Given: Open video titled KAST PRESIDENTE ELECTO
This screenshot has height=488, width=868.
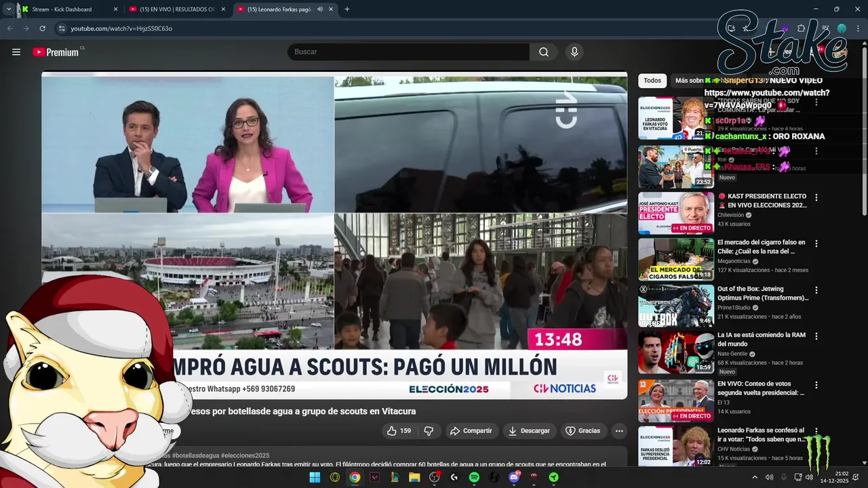Looking at the screenshot, I should 762,201.
